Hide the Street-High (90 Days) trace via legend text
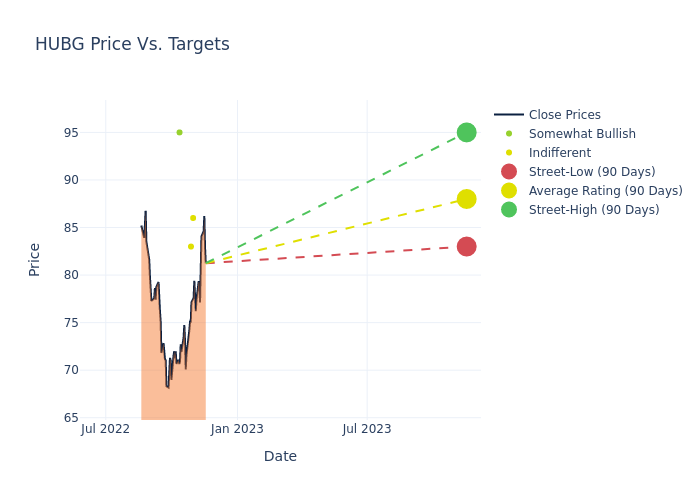 click(594, 210)
